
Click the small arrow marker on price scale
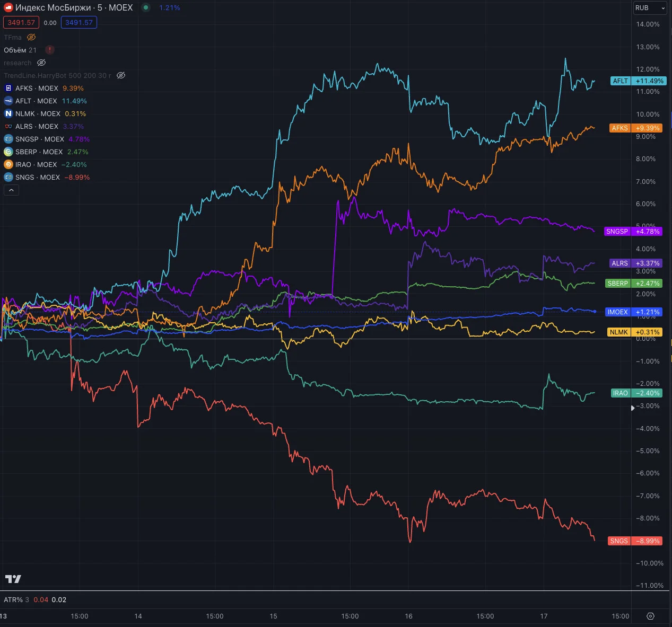pos(632,408)
